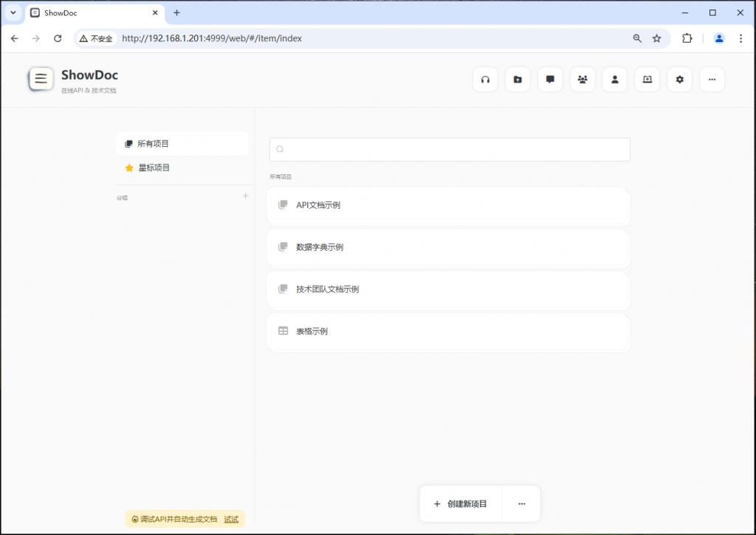
Task: Open the personal account icon
Action: (615, 79)
